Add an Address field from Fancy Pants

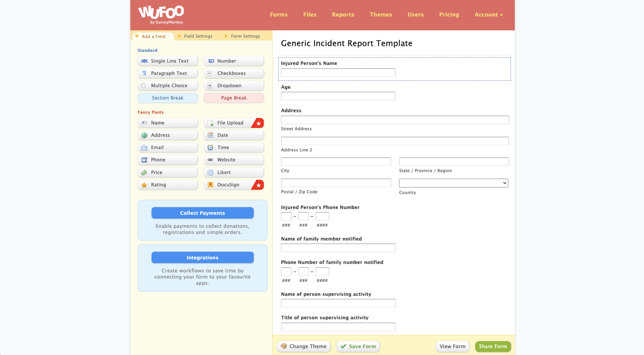click(168, 135)
